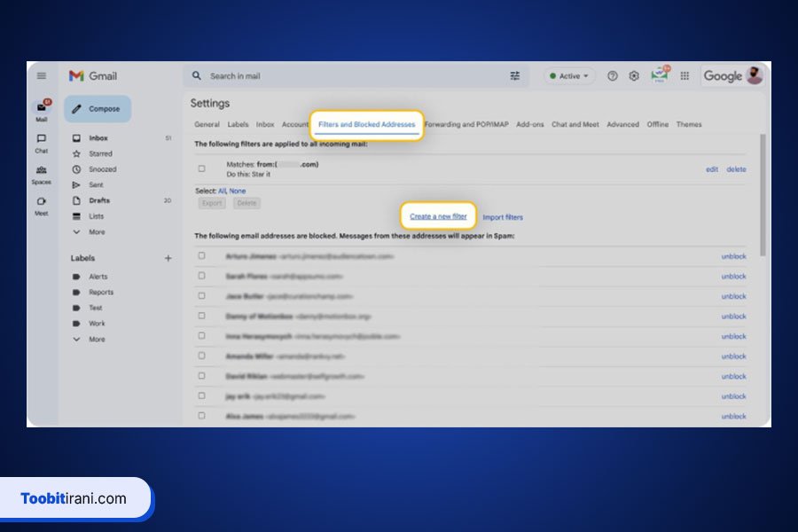Select the checkbox beside Sarah Flores
This screenshot has width=798, height=532.
coord(202,276)
